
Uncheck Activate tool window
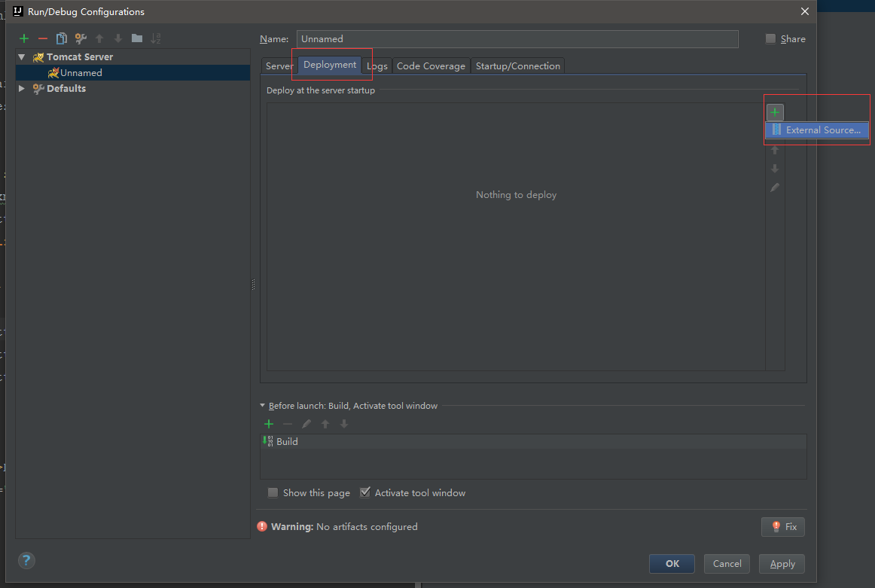(x=365, y=492)
